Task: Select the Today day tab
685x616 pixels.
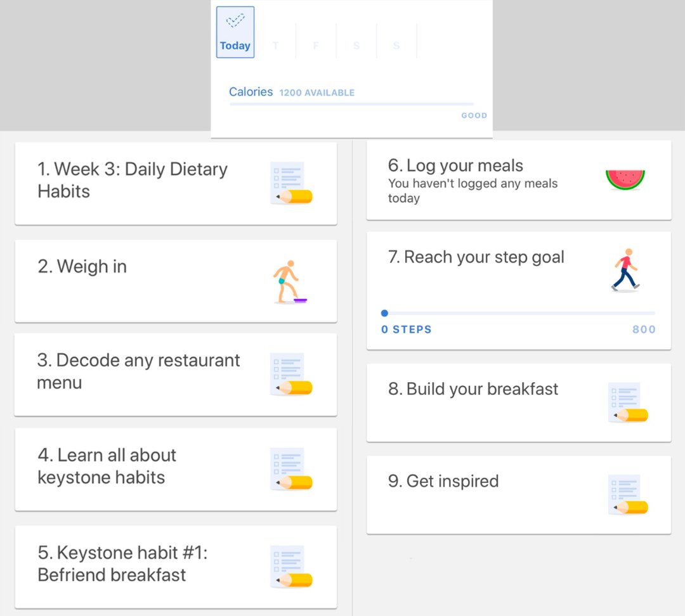Action: 235,32
